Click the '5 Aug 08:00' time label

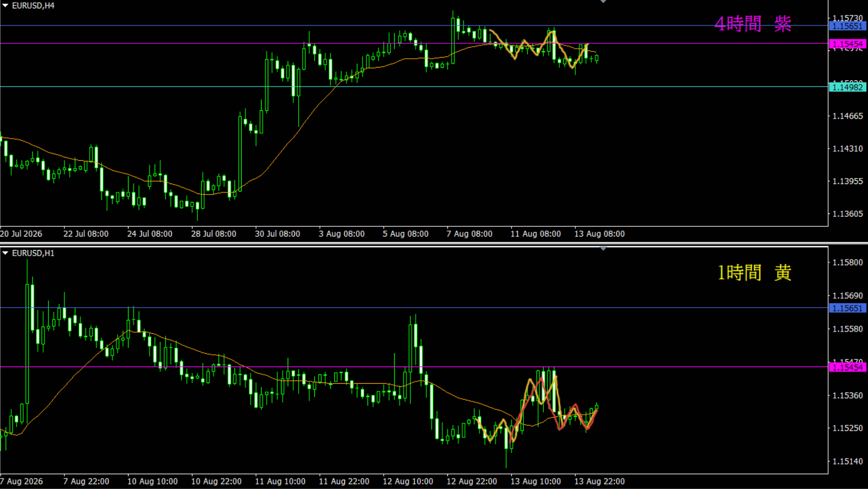(405, 234)
